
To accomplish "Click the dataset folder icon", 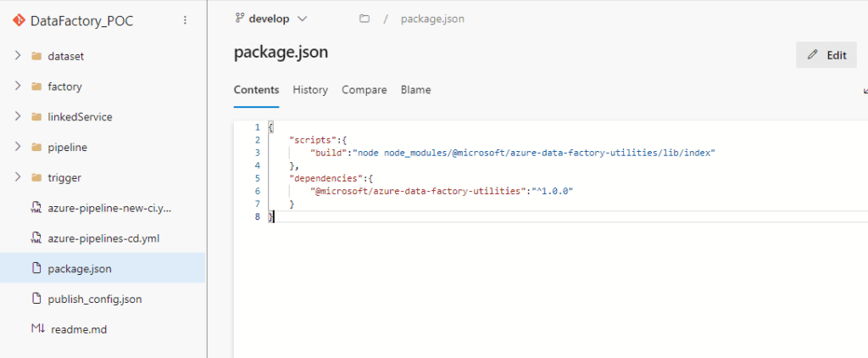I will [36, 56].
